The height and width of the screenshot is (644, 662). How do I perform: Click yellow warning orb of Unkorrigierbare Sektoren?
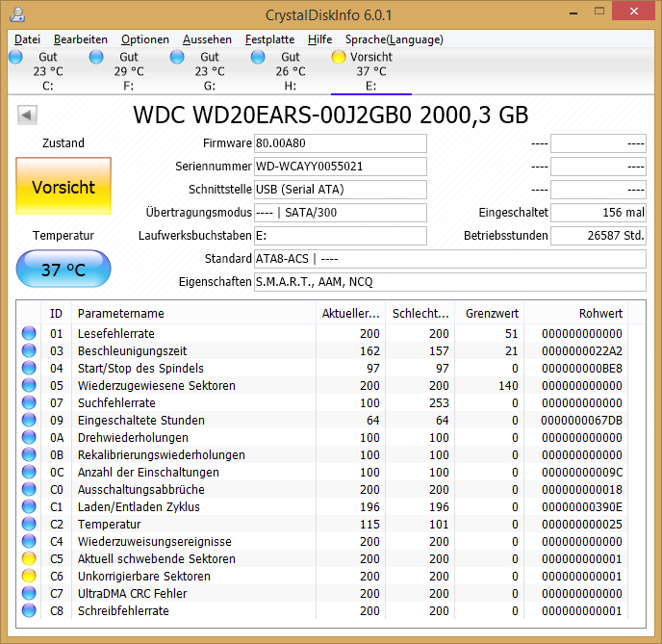tap(29, 576)
